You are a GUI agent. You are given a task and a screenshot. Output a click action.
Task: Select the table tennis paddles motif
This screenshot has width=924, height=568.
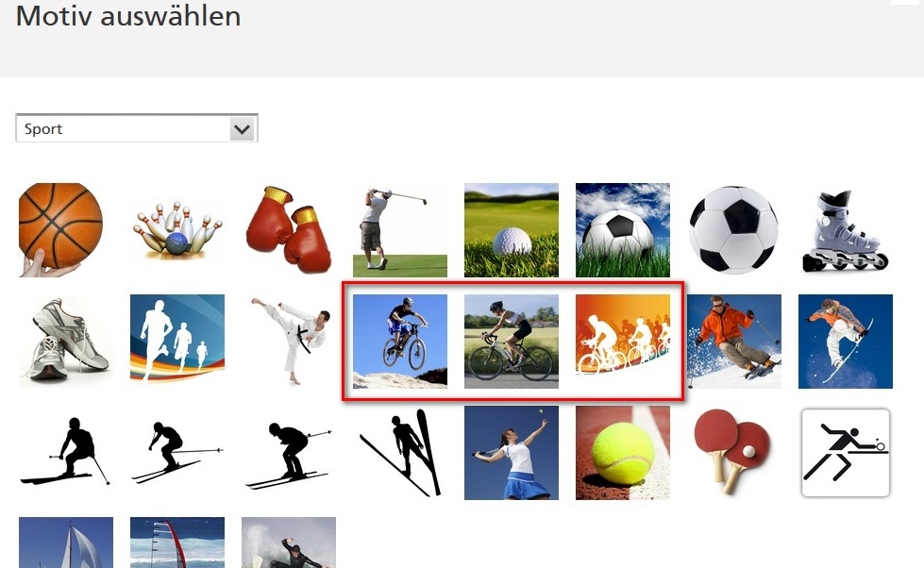click(732, 451)
